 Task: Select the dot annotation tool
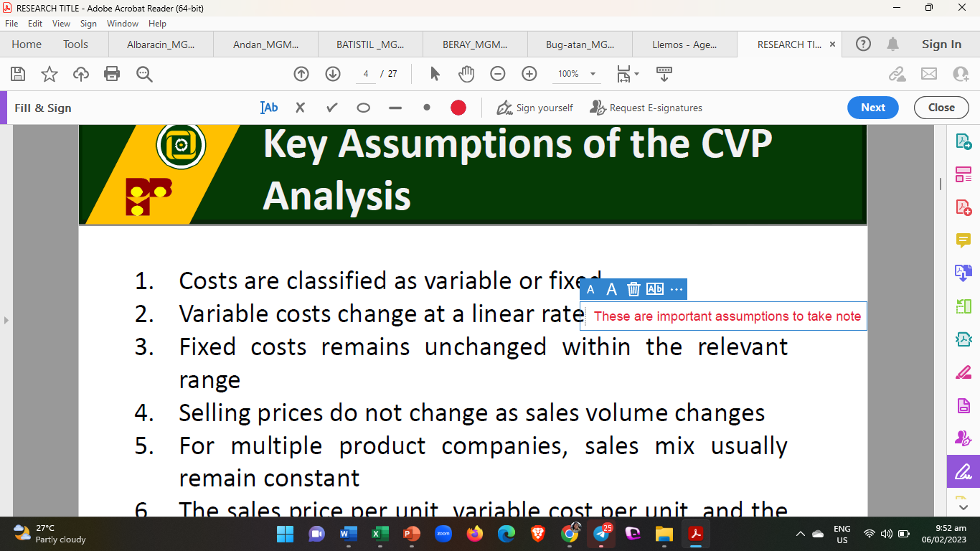click(x=427, y=108)
